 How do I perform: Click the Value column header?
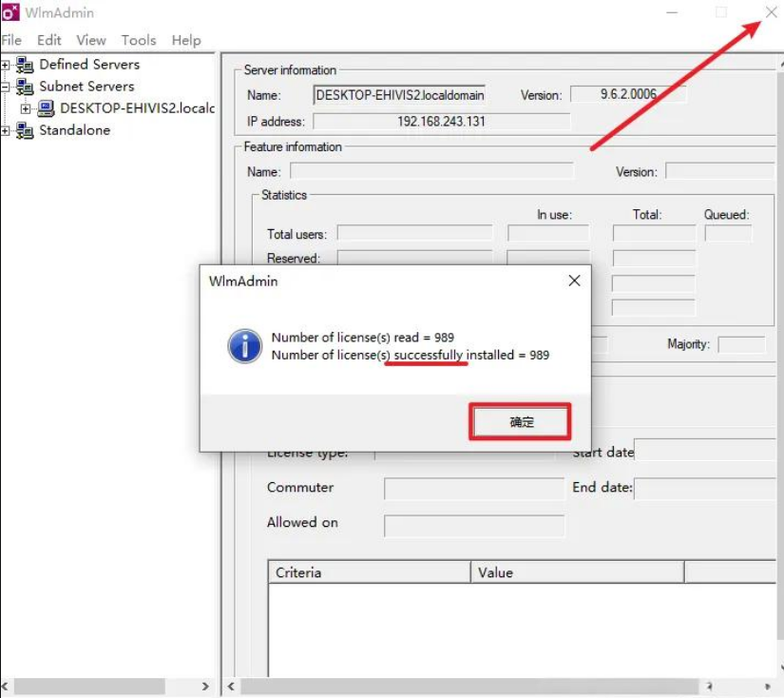pos(578,572)
